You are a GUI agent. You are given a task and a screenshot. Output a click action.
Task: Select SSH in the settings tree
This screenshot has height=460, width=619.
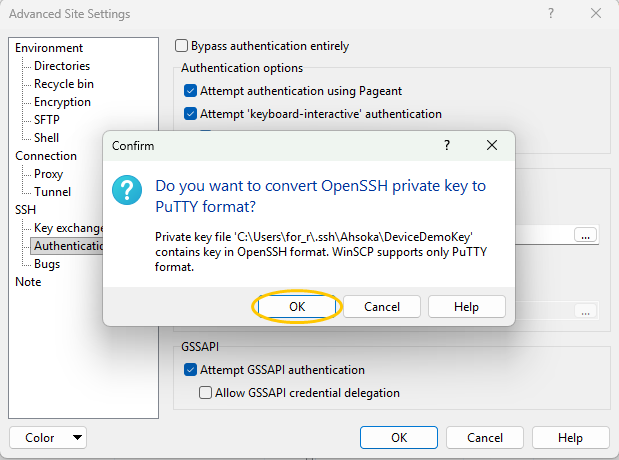point(25,210)
